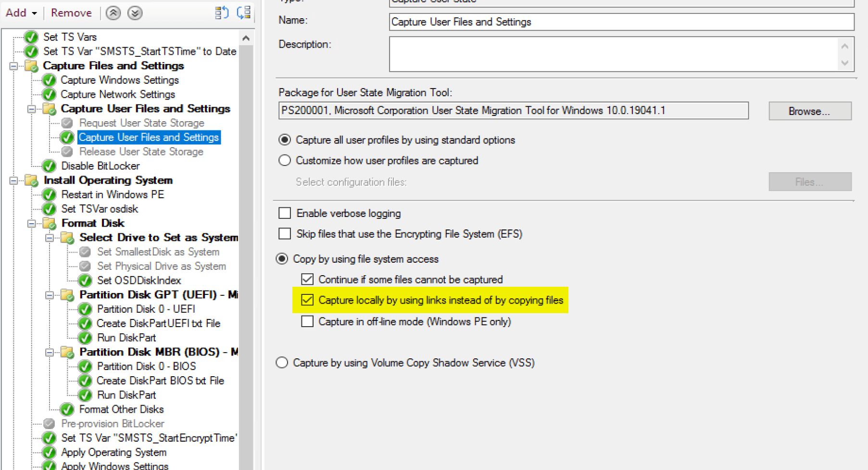Uncheck Capture locally by using links option
The height and width of the screenshot is (470, 868).
307,300
